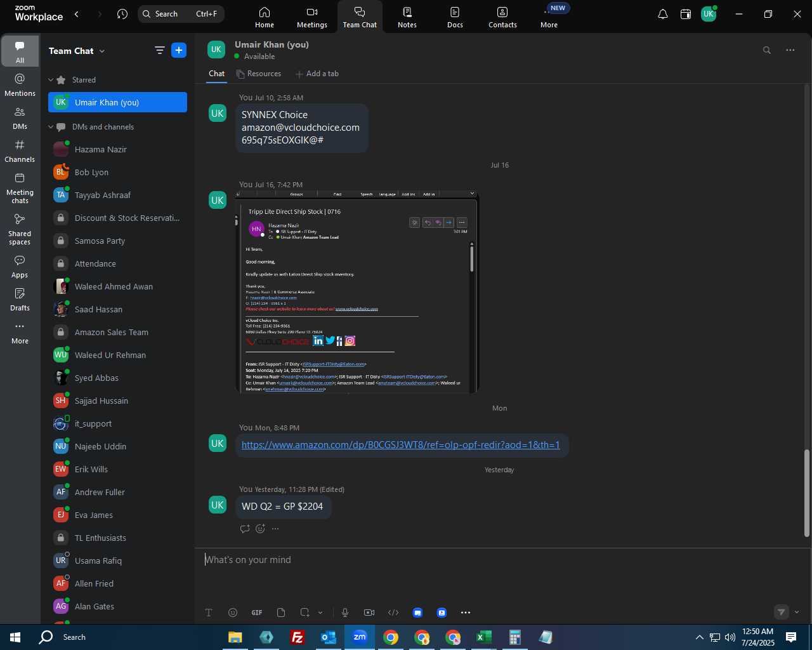Open the taskbar volume control

click(730, 637)
